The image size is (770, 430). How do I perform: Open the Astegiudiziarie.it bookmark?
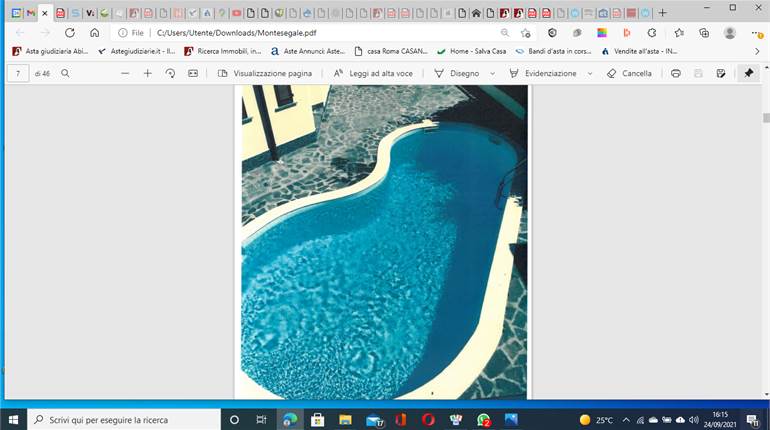pyautogui.click(x=137, y=51)
